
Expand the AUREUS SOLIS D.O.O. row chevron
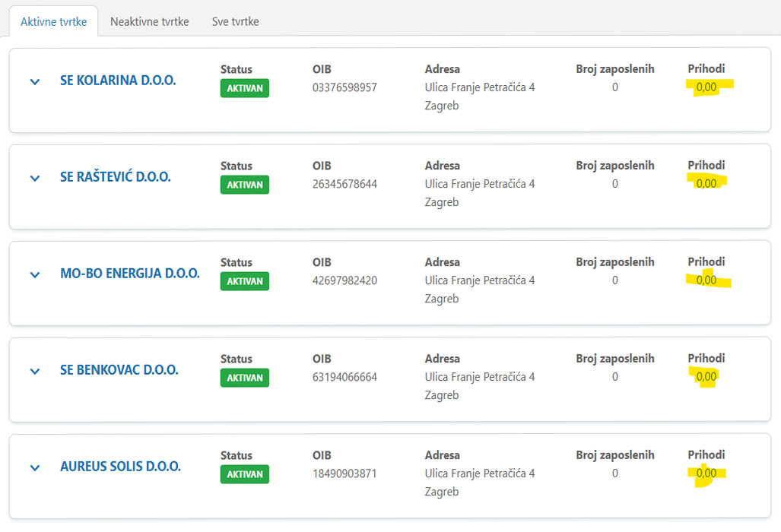coord(34,467)
